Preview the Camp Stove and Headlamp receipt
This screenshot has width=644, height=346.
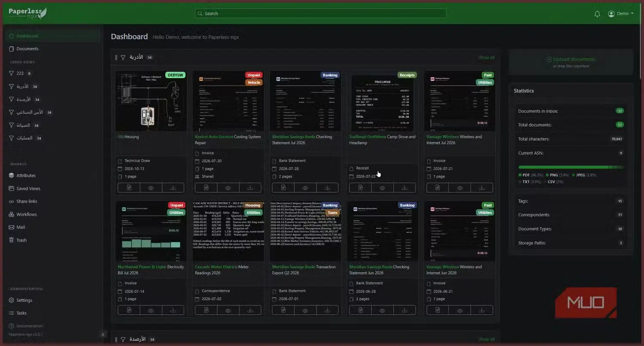(382, 188)
